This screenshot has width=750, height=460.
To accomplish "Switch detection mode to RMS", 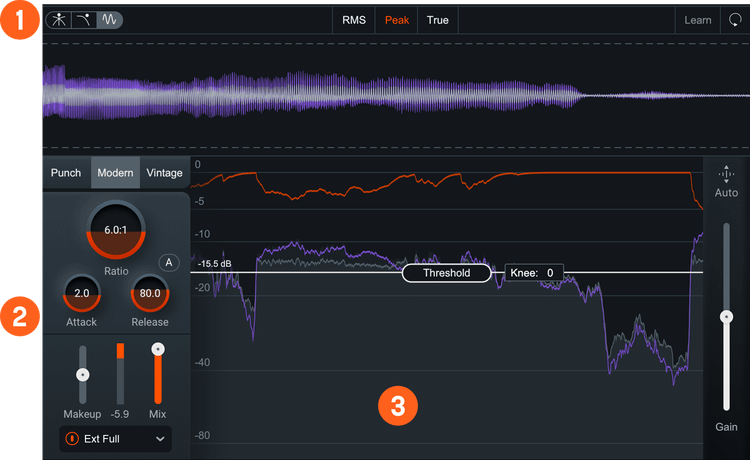I will point(354,20).
